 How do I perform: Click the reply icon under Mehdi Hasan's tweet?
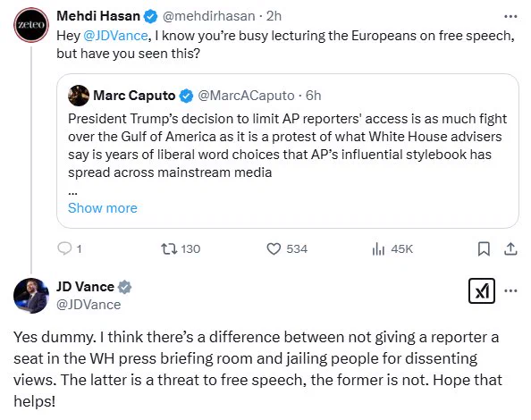click(64, 248)
